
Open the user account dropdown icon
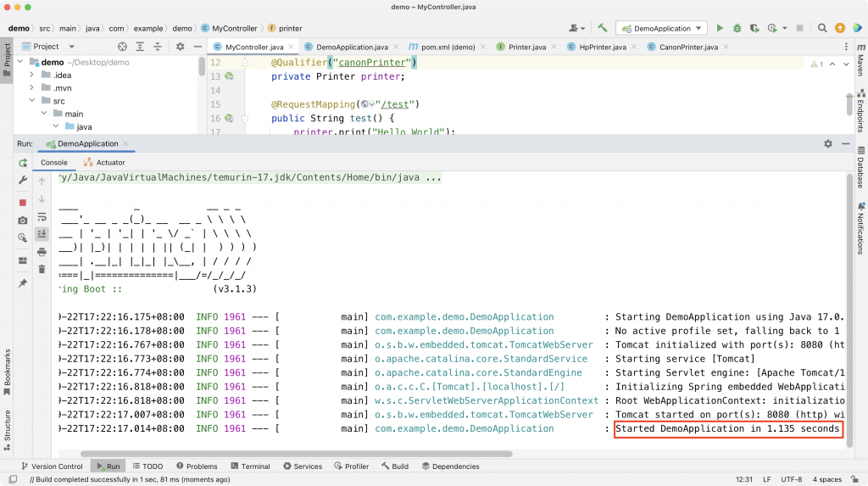coord(576,28)
